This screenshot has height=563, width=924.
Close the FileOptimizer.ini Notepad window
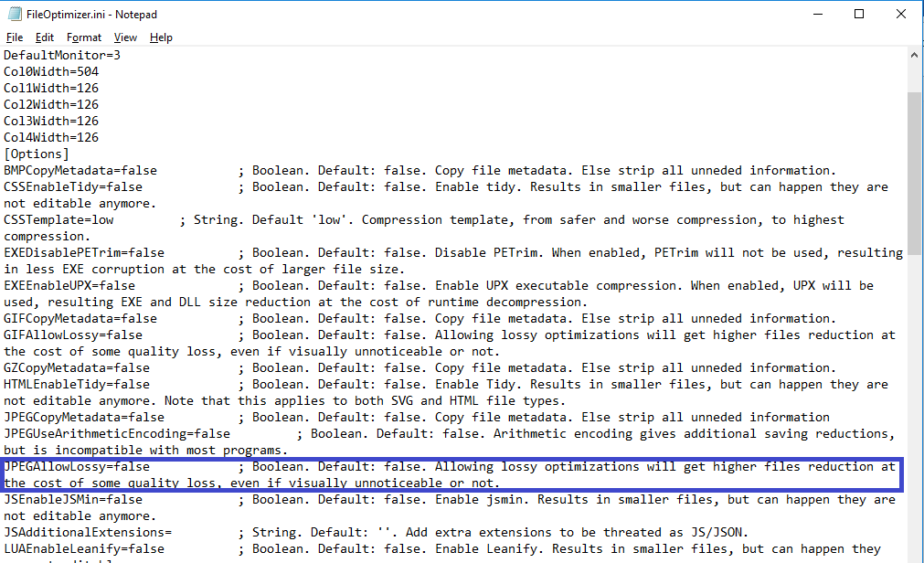click(x=901, y=15)
